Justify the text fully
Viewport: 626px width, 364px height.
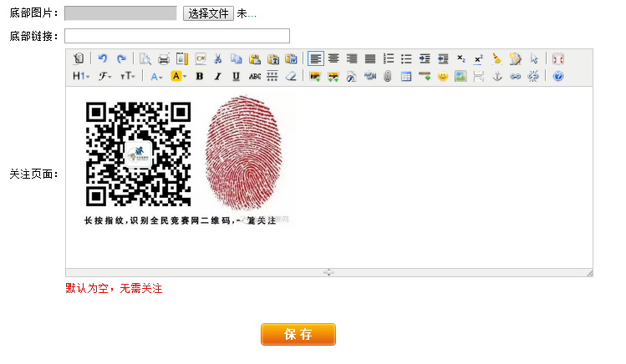370,58
